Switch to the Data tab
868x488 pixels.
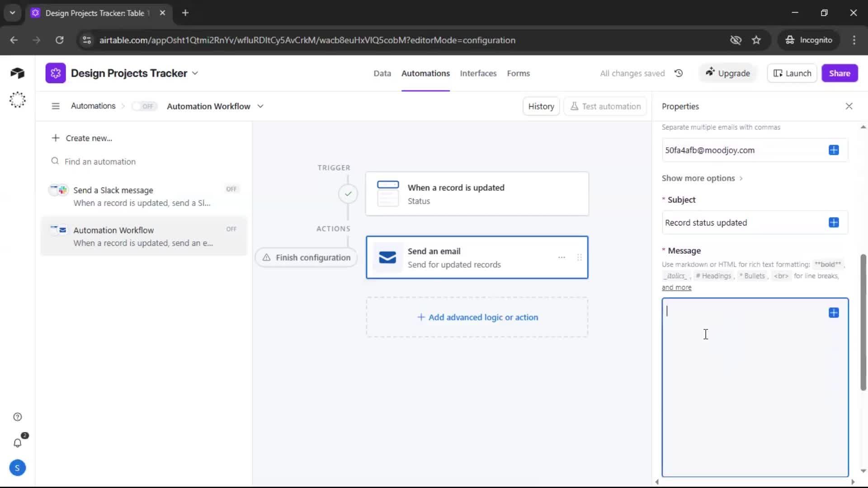click(x=382, y=73)
